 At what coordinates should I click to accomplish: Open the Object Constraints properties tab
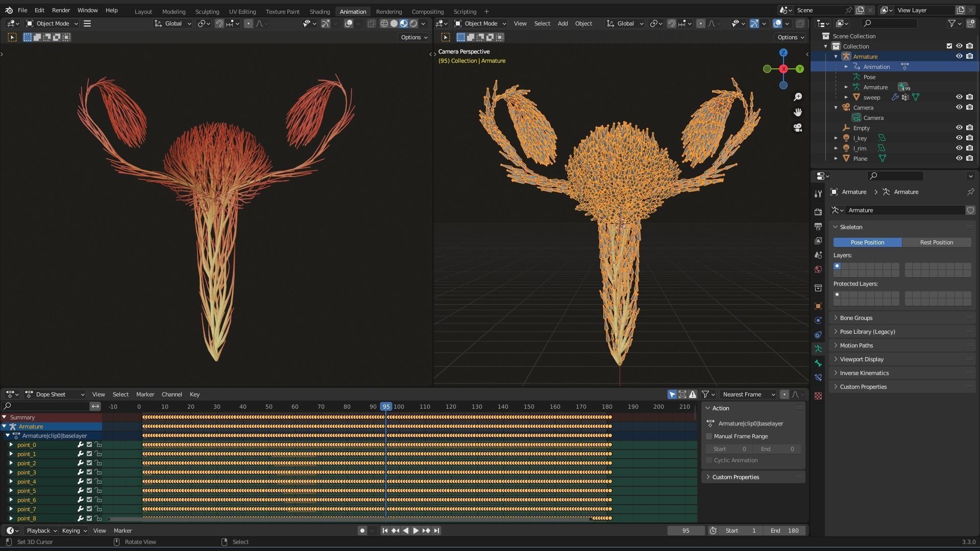[818, 335]
